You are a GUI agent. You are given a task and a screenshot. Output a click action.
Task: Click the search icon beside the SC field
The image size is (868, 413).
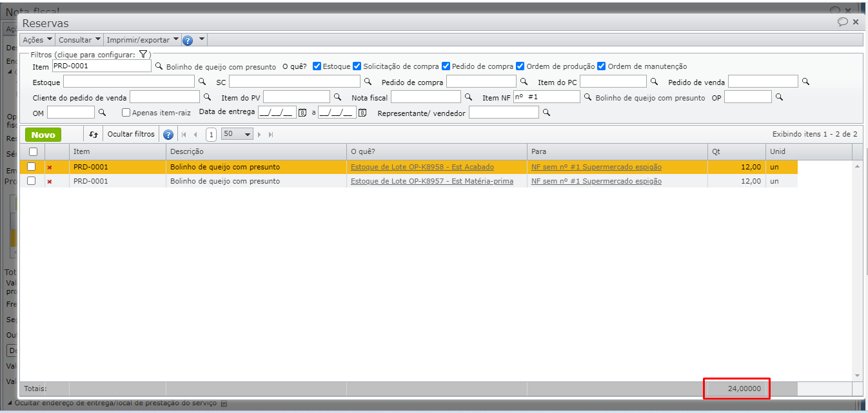(x=368, y=82)
